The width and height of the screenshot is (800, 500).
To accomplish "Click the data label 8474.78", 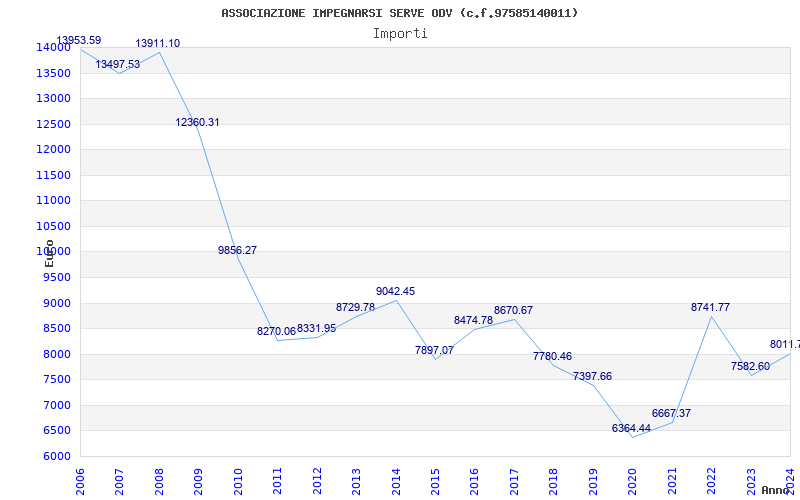I will [x=473, y=320].
